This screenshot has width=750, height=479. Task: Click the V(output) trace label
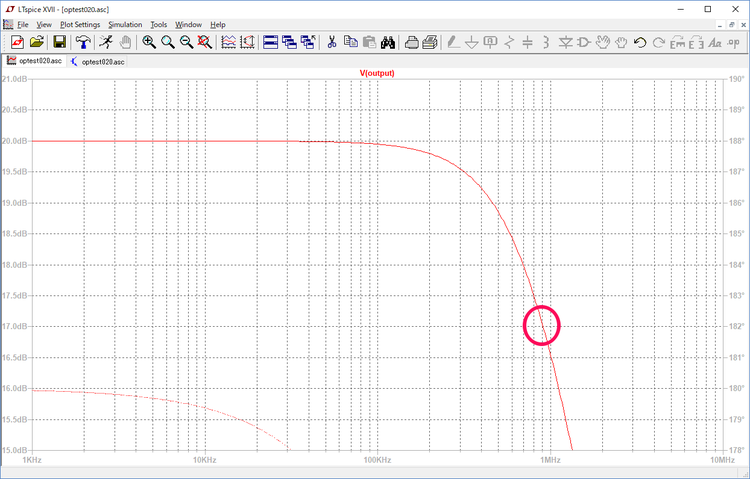tap(378, 73)
